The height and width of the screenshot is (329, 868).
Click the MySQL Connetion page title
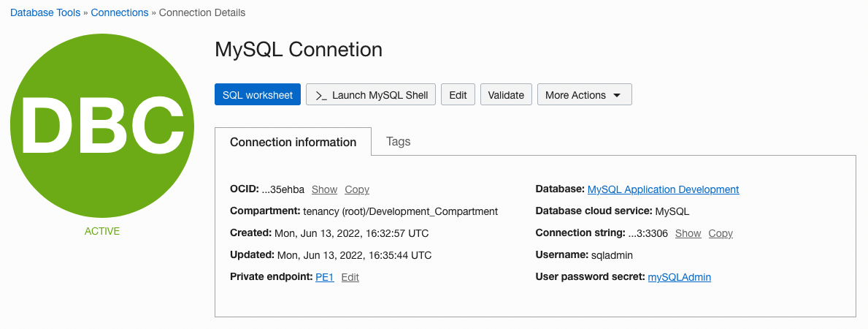point(299,50)
